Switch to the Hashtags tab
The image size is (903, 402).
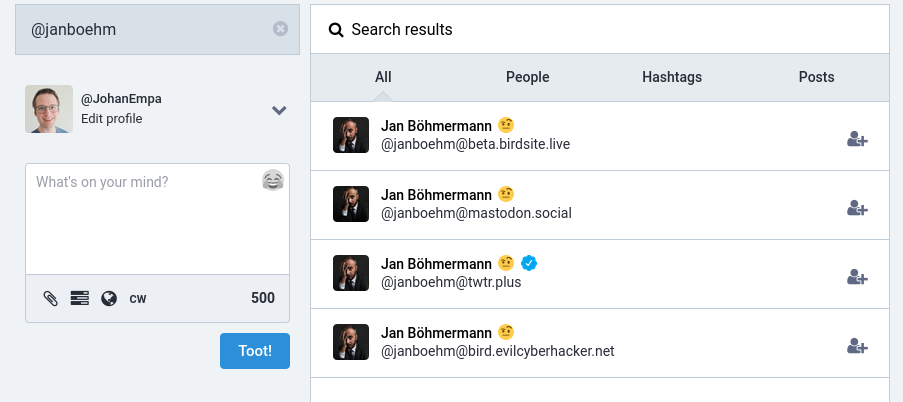click(x=672, y=77)
